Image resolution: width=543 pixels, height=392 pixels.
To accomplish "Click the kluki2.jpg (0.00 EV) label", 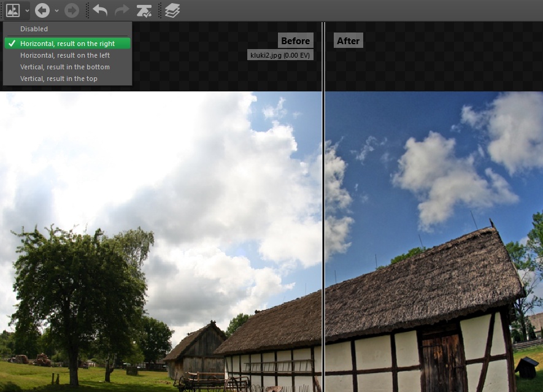I will click(280, 55).
